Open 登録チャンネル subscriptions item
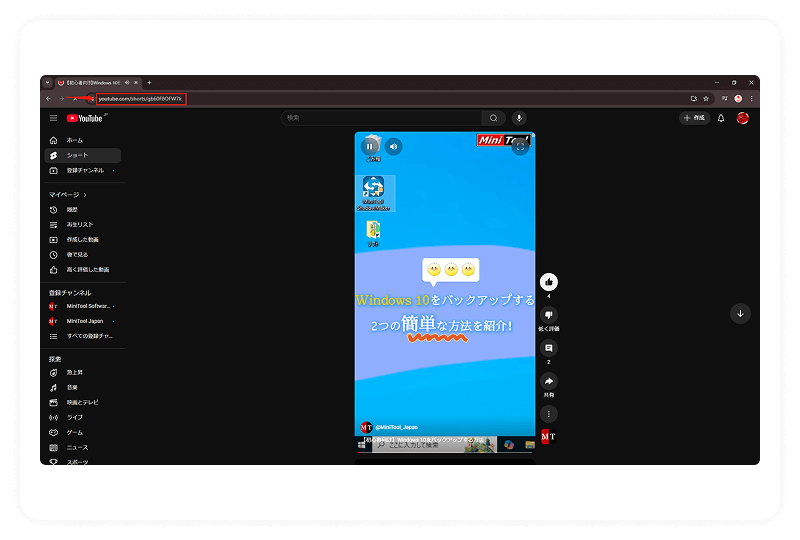Image resolution: width=800 pixels, height=540 pixels. coord(83,170)
